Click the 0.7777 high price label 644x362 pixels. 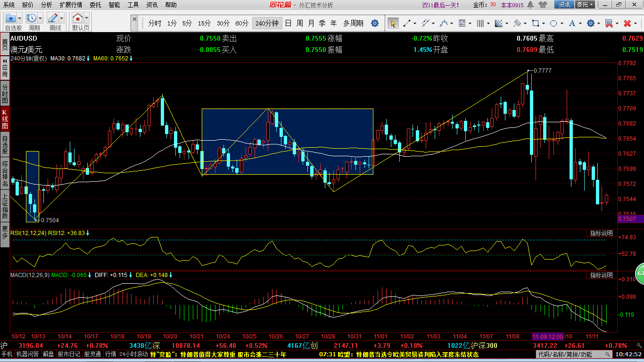[x=542, y=70]
